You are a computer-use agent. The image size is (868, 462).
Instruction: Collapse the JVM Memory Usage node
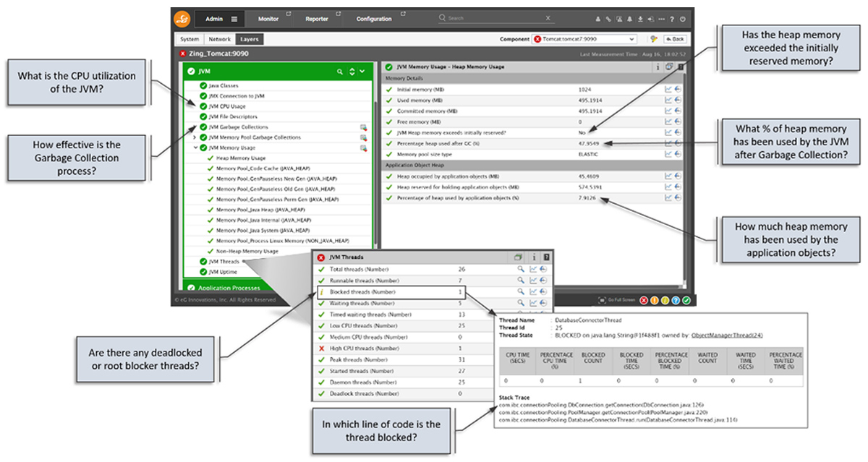195,147
